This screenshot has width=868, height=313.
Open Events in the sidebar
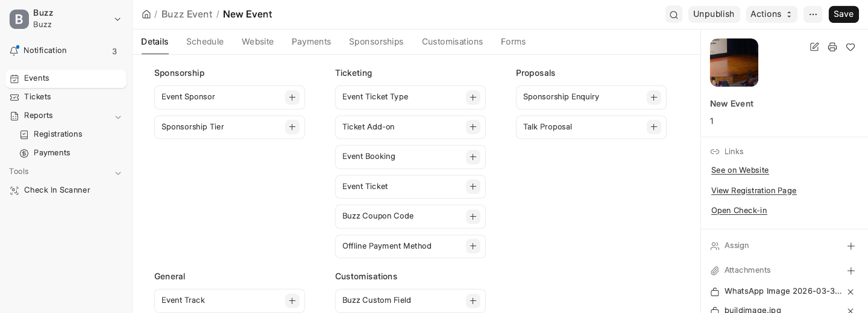[66, 79]
